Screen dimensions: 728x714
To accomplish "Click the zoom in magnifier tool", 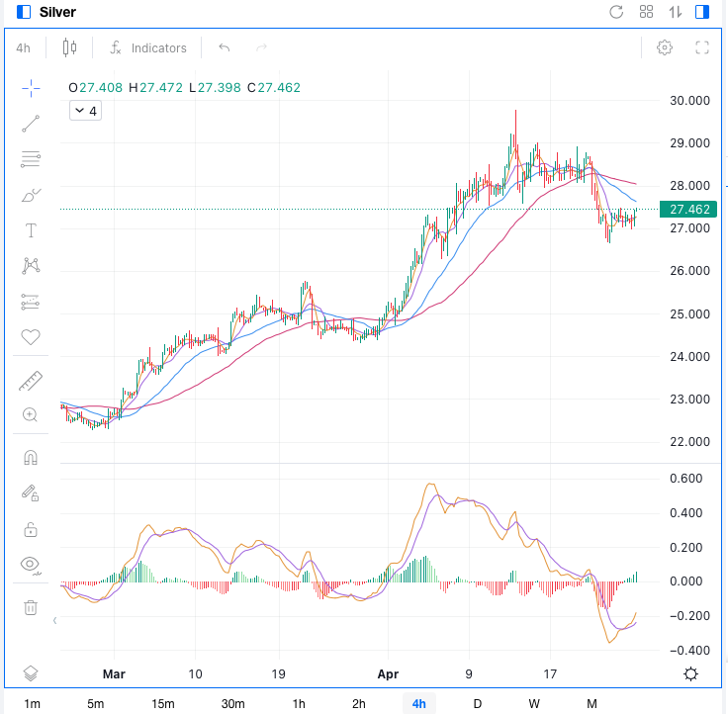I will [x=31, y=415].
